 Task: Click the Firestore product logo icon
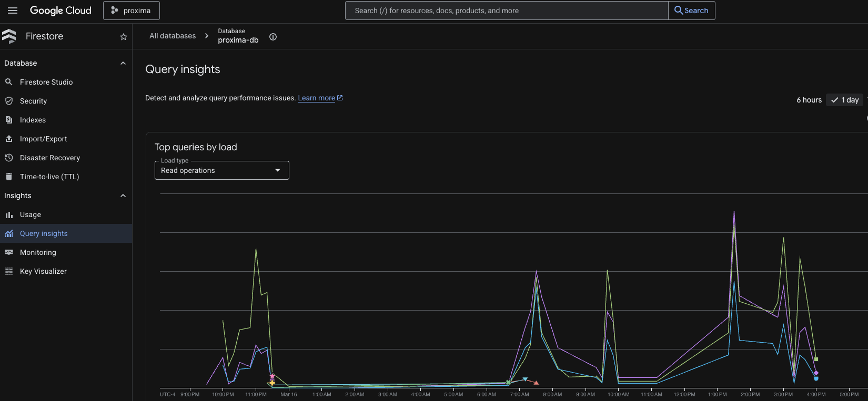tap(9, 36)
